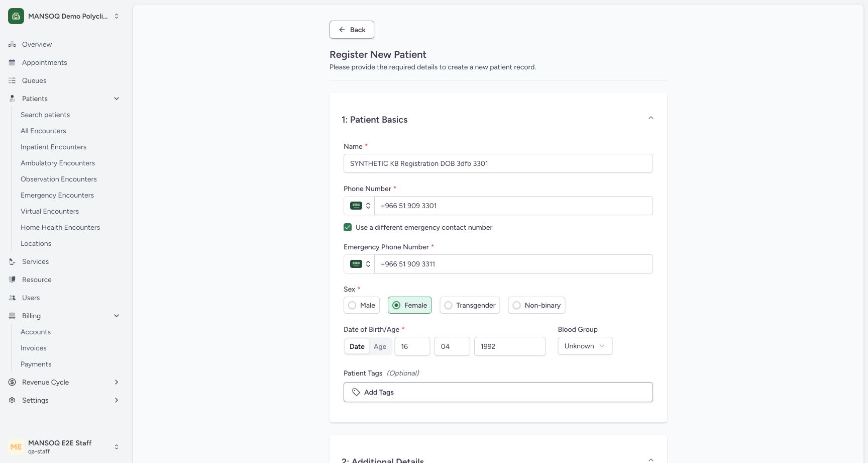
Task: Select Female sex option
Action: [x=409, y=305]
